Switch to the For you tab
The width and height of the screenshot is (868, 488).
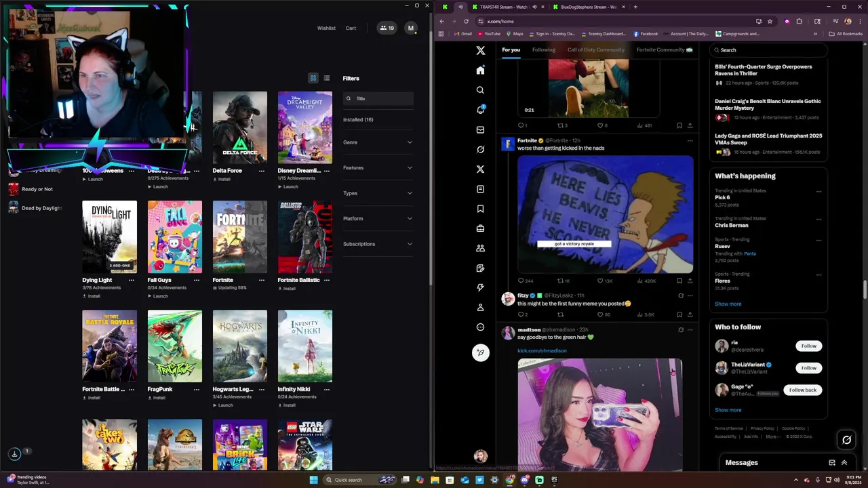(511, 49)
